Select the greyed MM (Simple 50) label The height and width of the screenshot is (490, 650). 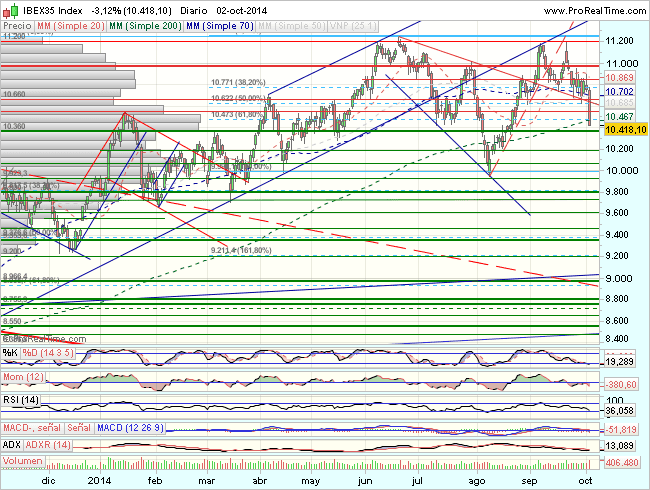[291, 26]
